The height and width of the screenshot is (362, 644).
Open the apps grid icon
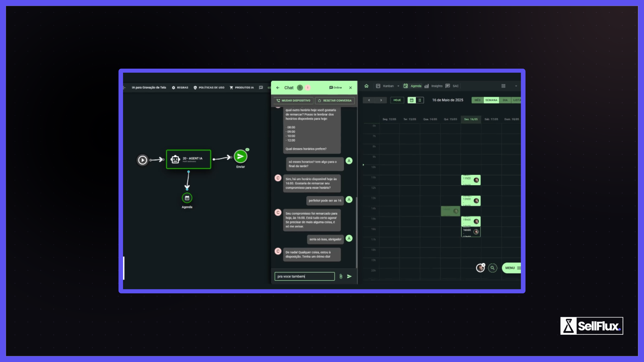(x=503, y=86)
